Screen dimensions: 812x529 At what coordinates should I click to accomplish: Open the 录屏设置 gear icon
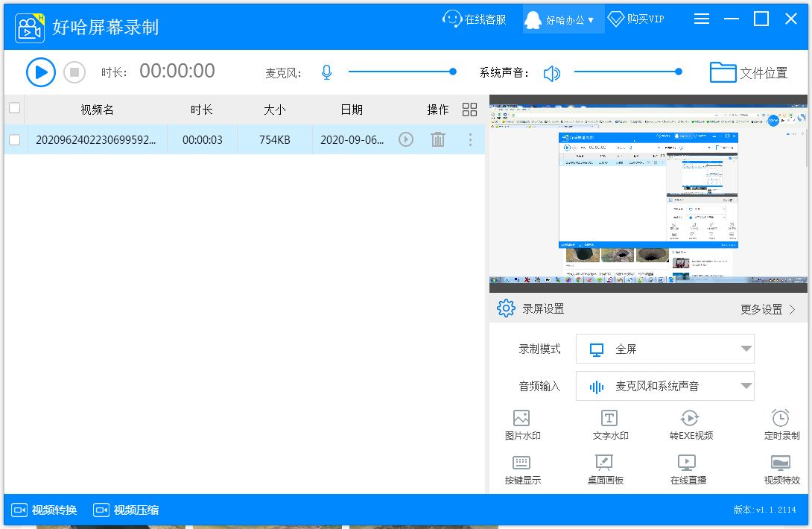506,308
